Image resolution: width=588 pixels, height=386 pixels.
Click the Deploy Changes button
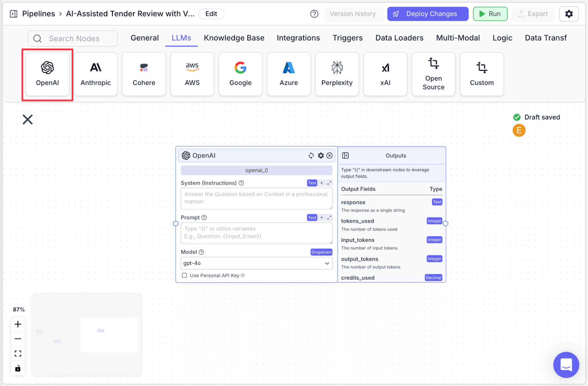point(428,14)
